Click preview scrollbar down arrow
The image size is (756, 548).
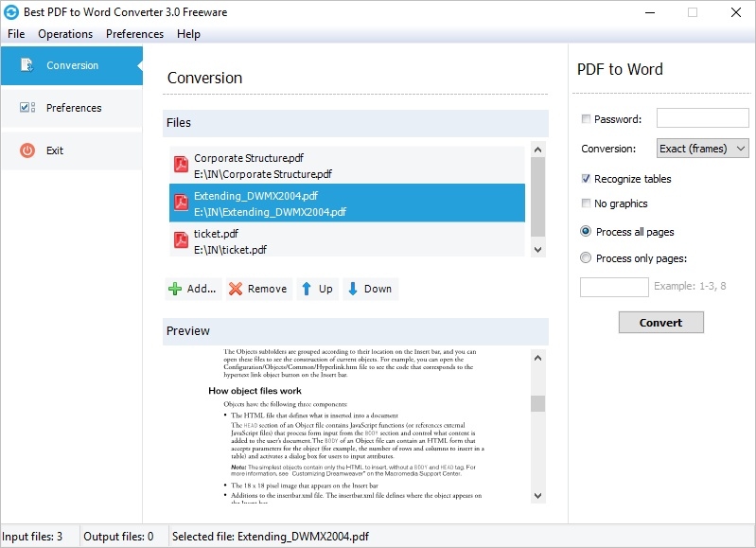click(538, 495)
